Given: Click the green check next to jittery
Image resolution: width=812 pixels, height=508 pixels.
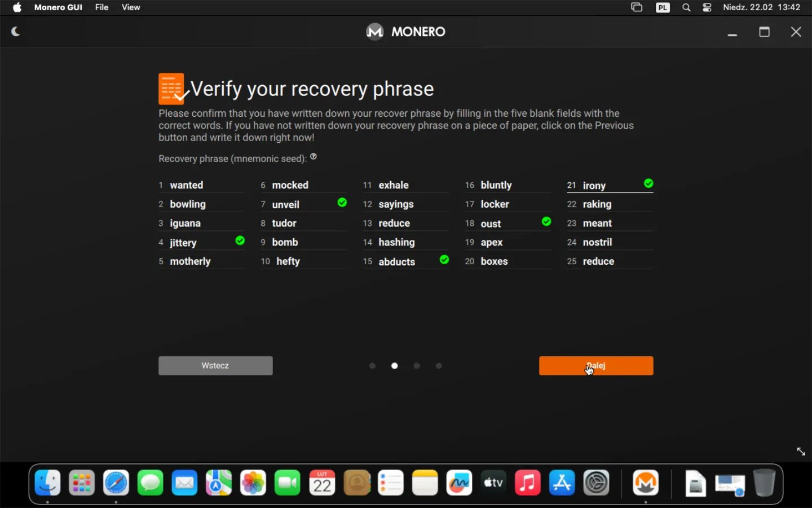Looking at the screenshot, I should 240,241.
